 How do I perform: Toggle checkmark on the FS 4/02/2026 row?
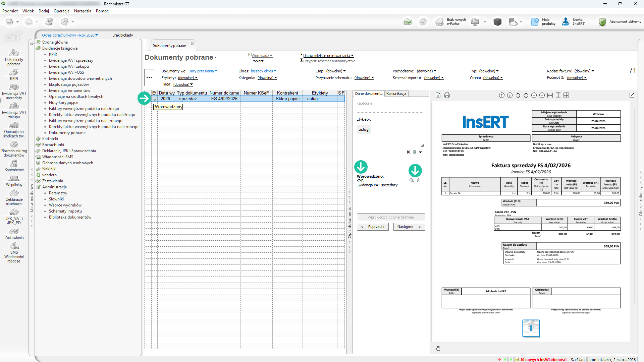point(155,99)
